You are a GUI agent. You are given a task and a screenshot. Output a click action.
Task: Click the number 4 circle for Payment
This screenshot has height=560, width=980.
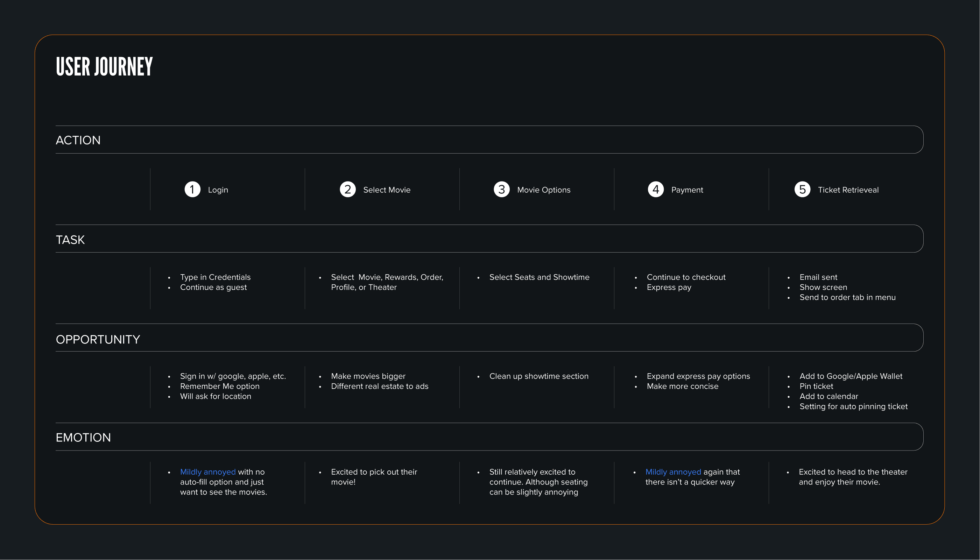[656, 190]
